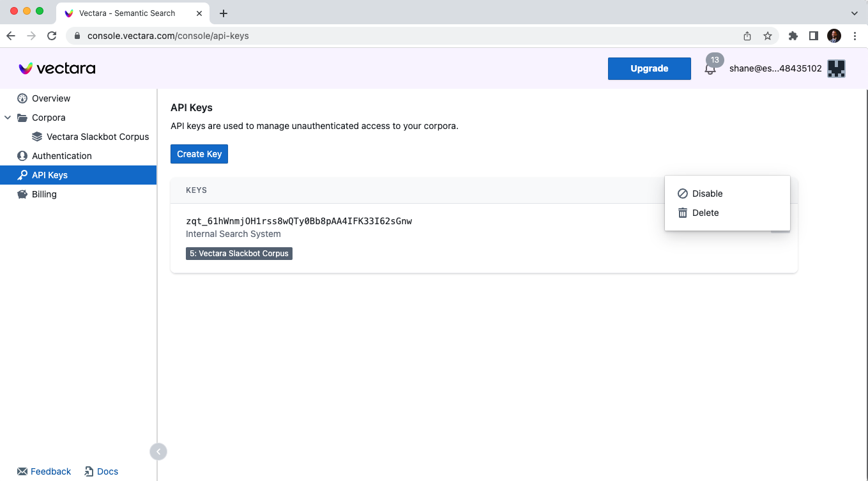Send Feedback via the footer link
Image resolution: width=868 pixels, height=481 pixels.
click(44, 471)
